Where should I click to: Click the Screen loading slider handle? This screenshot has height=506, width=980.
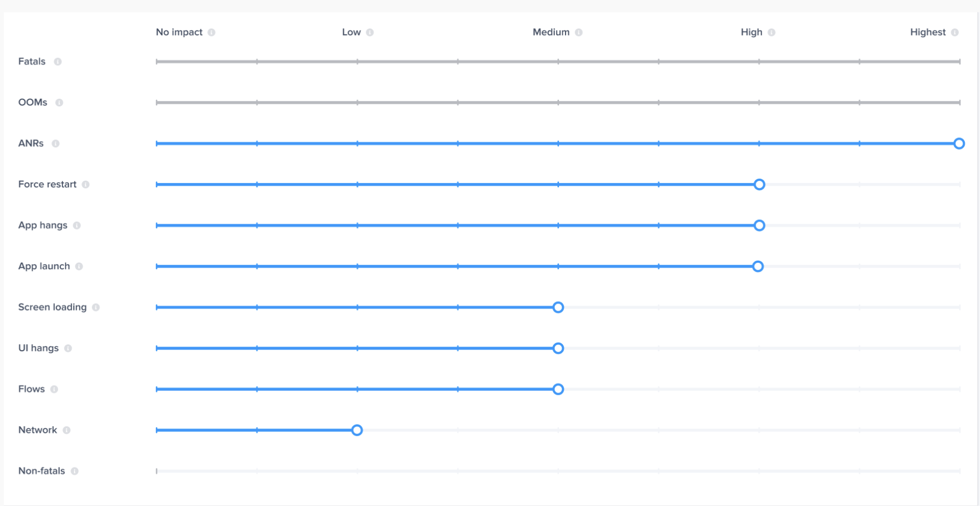[558, 307]
